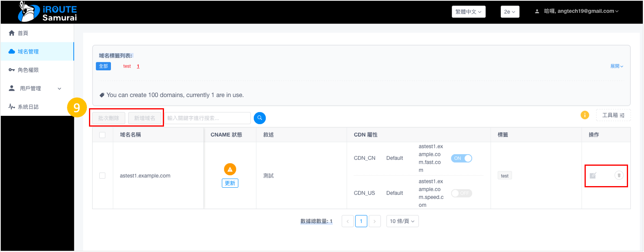Open the 工具箱 toolbox button
The width and height of the screenshot is (644, 252).
click(x=613, y=115)
